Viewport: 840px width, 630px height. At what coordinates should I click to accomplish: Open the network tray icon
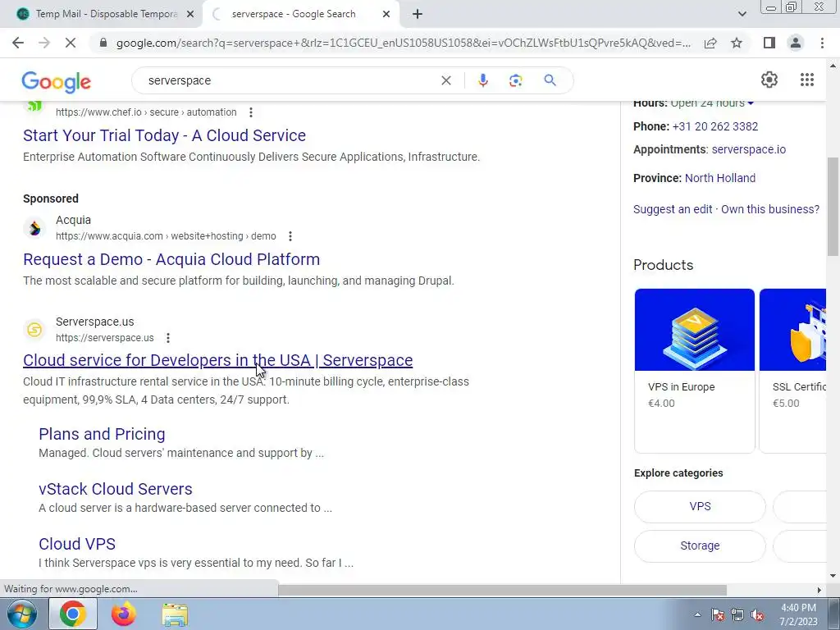[x=737, y=615]
